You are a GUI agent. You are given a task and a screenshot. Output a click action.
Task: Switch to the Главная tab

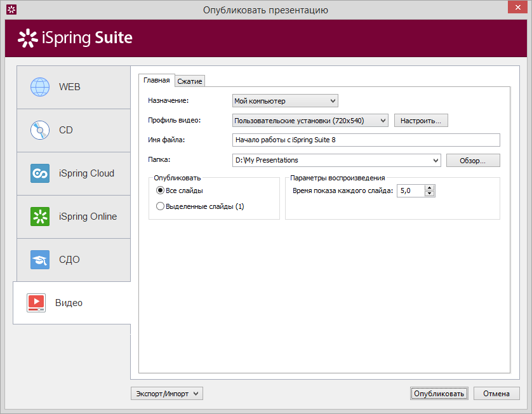157,81
